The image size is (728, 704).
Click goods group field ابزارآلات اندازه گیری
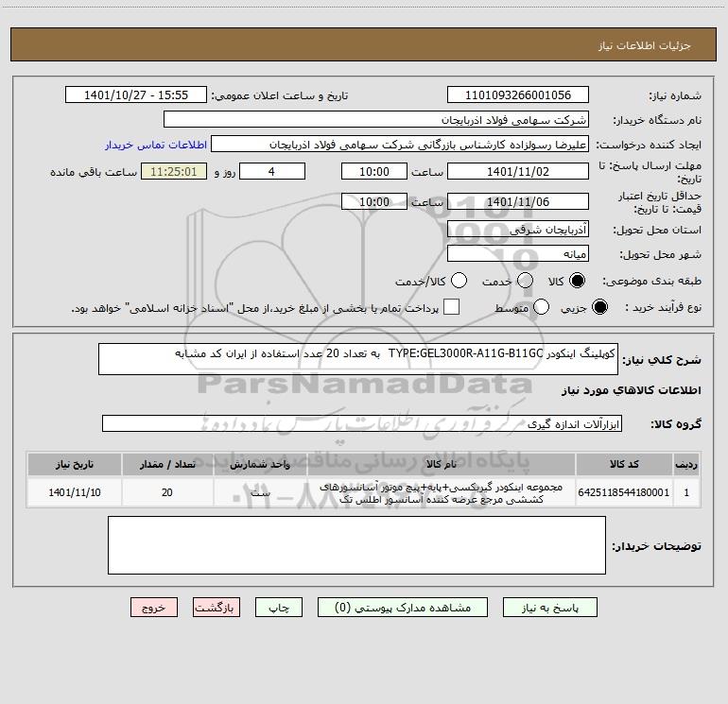coord(362,423)
